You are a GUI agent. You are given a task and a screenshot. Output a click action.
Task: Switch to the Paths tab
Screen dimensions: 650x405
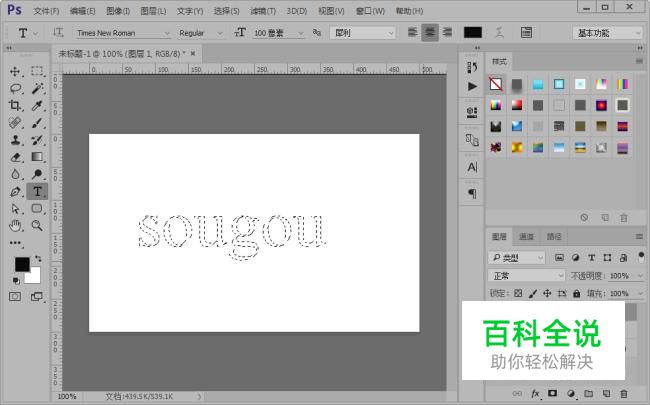click(x=554, y=237)
